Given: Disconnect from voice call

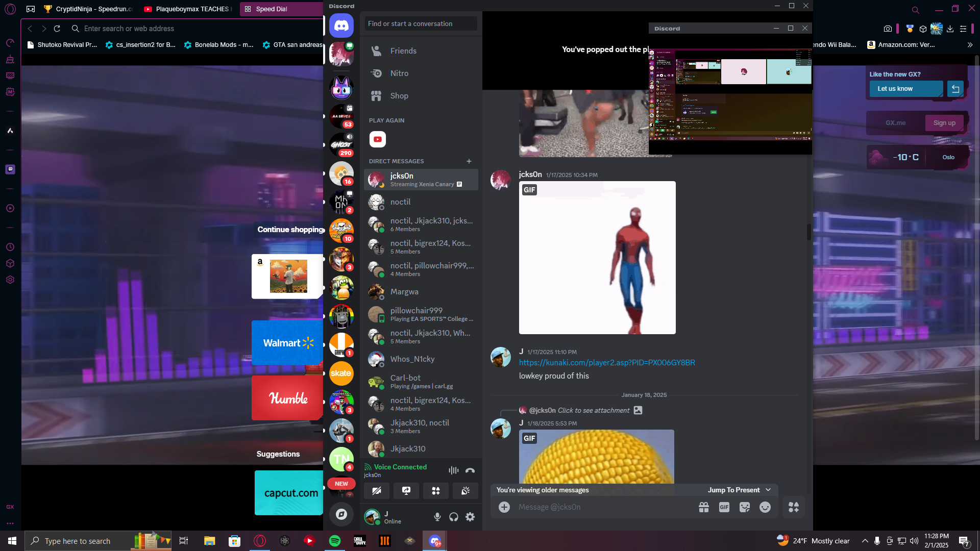Looking at the screenshot, I should [470, 470].
